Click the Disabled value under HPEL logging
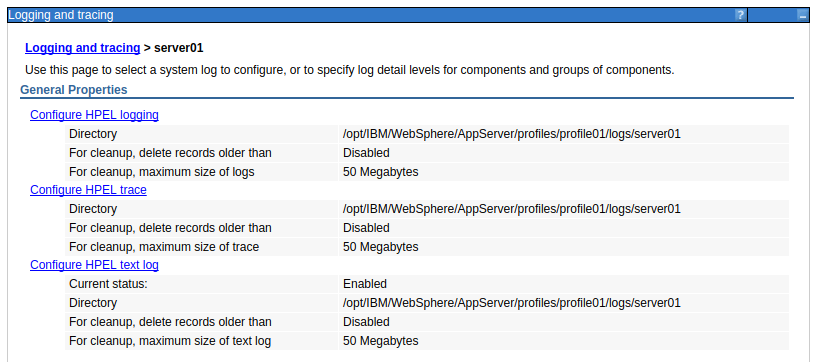816x362 pixels. (366, 153)
